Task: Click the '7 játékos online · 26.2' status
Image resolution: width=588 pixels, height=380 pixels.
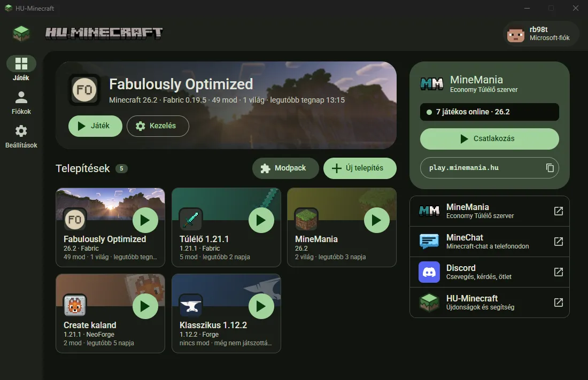Action: (489, 112)
